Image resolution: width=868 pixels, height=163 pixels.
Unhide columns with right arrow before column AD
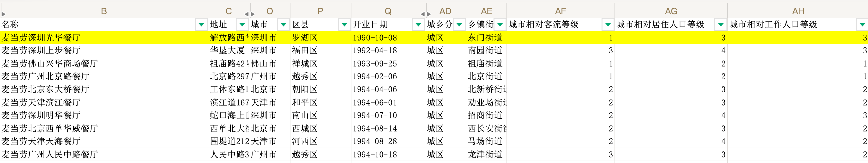pyautogui.click(x=429, y=14)
